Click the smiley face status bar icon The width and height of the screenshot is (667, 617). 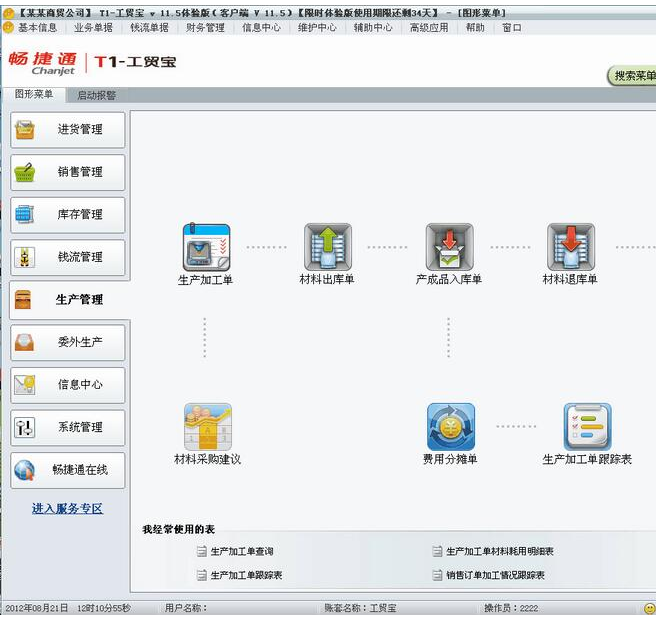649,608
